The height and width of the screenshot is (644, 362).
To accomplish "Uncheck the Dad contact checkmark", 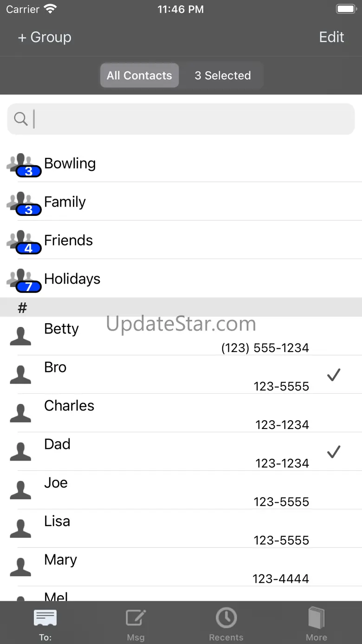I will [334, 452].
